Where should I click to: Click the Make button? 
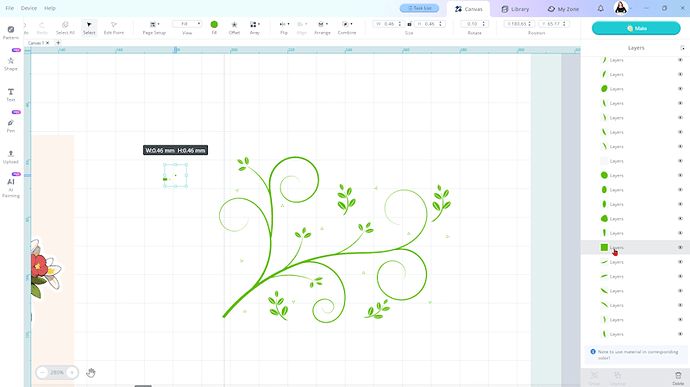pos(636,28)
